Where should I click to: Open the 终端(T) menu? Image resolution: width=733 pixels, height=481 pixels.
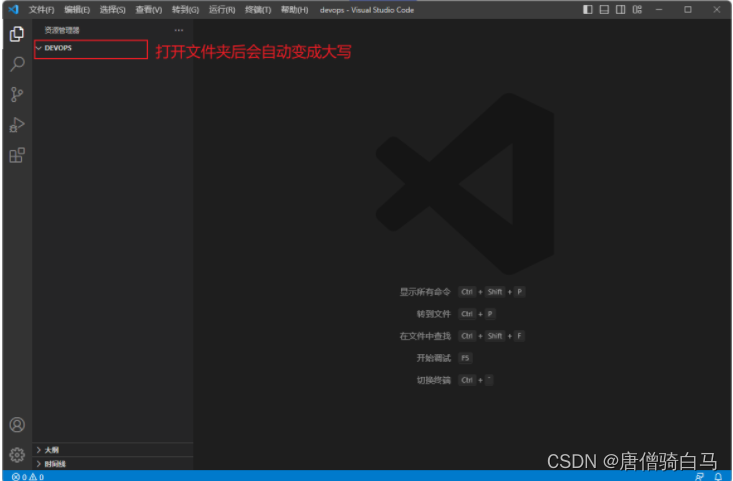click(258, 10)
